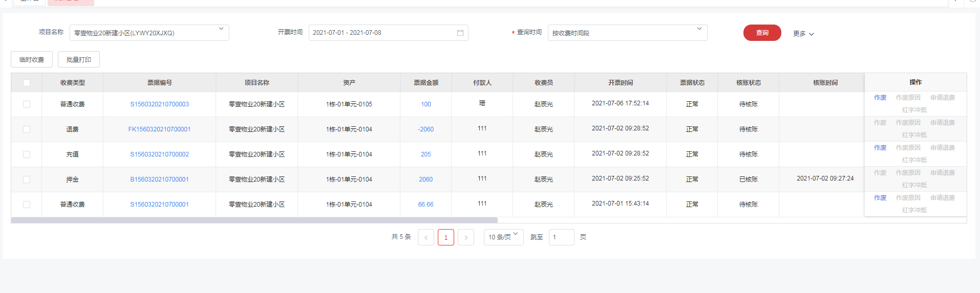Viewport: 980px width, 293px height.
Task: Click the 押金 type cell
Action: click(73, 179)
